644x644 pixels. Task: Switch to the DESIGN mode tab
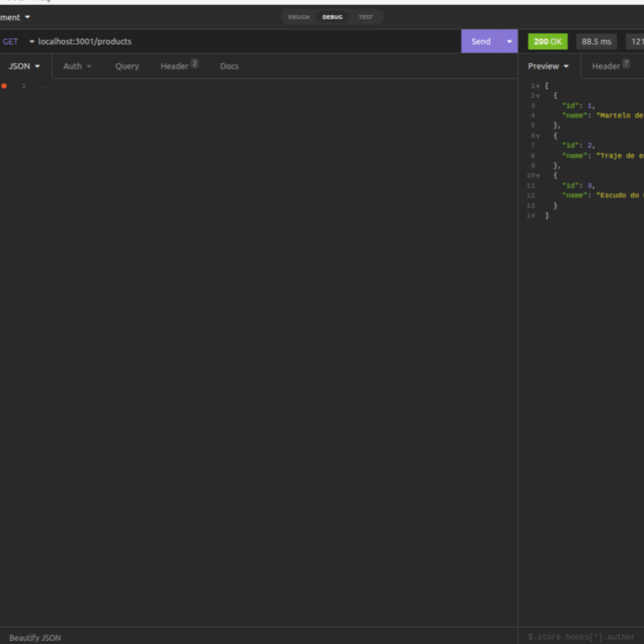[x=298, y=17]
